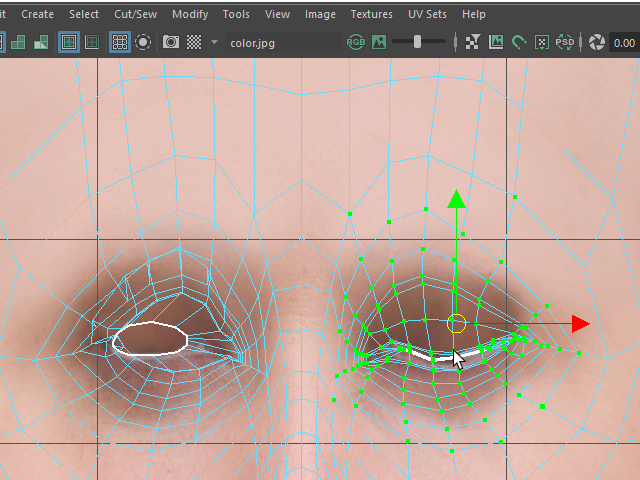Click the exposure value field showing 0.00
This screenshot has height=480, width=640.
[x=624, y=42]
